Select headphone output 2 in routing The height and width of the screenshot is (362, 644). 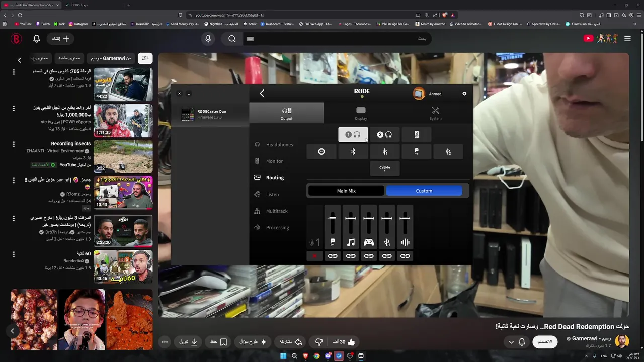(384, 135)
